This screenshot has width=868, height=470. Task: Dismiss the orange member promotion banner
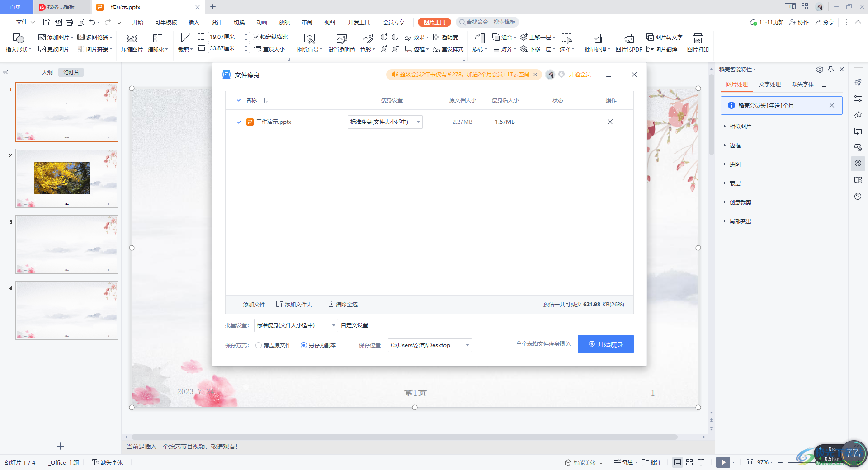tap(535, 75)
